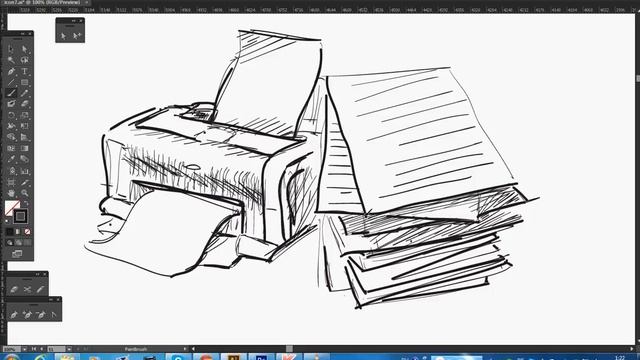Select the Selection tool in the Tools panel
This screenshot has width=640, height=360.
pyautogui.click(x=11, y=49)
